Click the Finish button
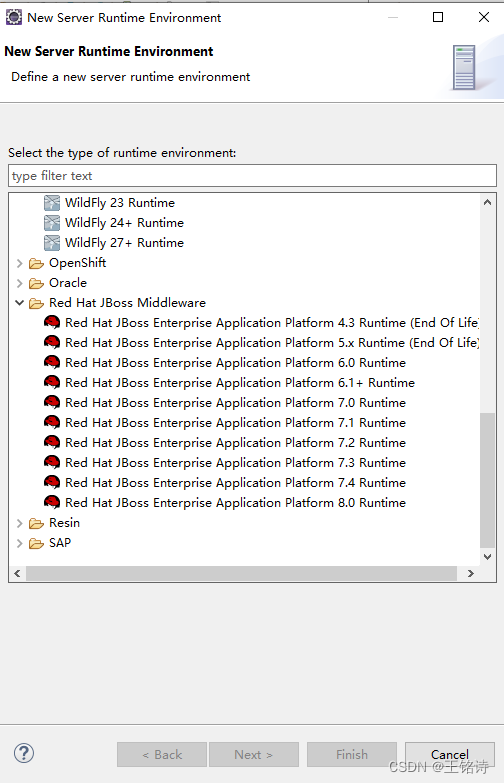504x783 pixels. [352, 755]
